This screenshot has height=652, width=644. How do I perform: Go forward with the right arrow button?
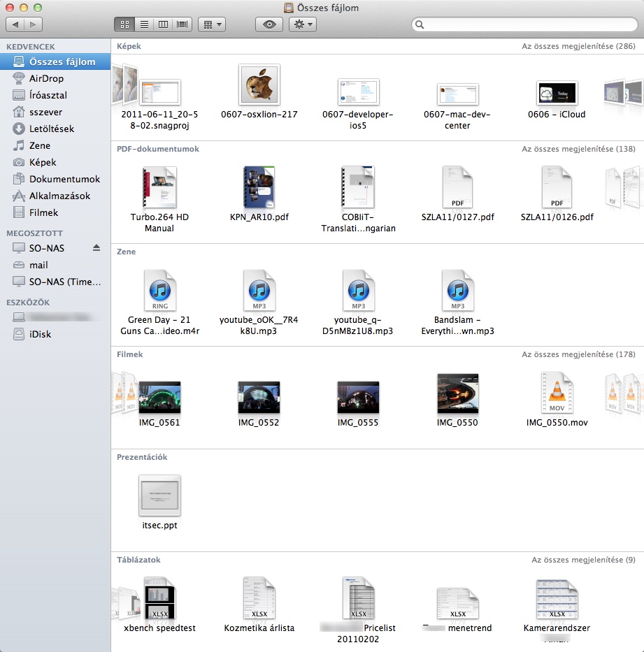point(34,24)
